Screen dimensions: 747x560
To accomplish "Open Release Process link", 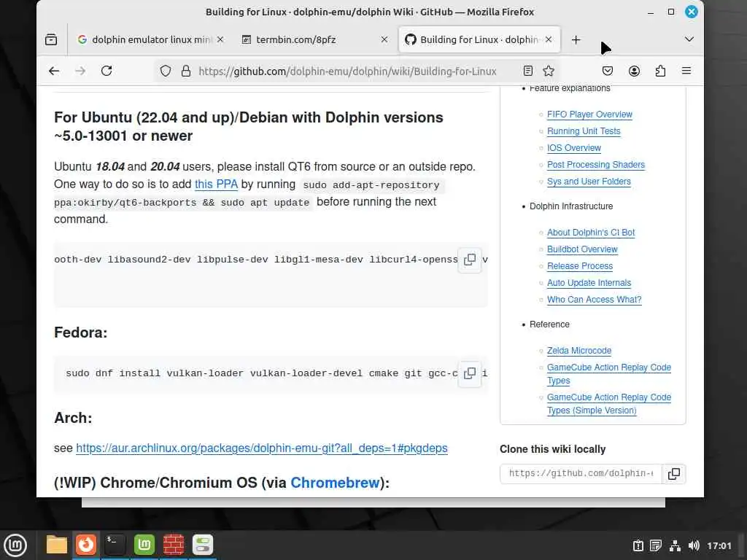I will click(580, 265).
